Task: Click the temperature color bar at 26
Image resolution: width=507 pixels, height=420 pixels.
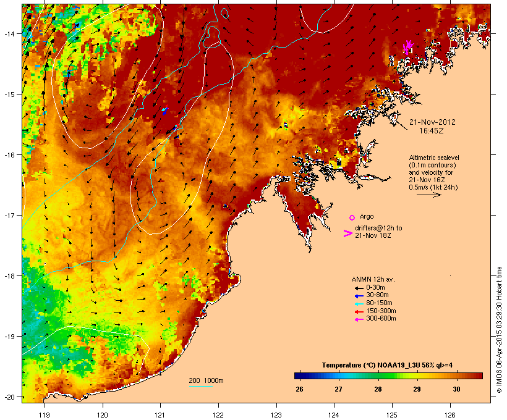Action: 299,376
